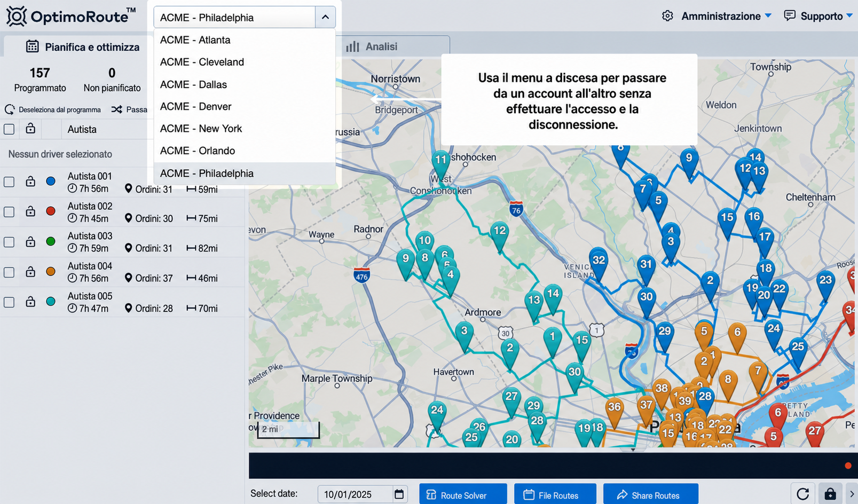
Task: Click teal map pin number 12
Action: [500, 237]
